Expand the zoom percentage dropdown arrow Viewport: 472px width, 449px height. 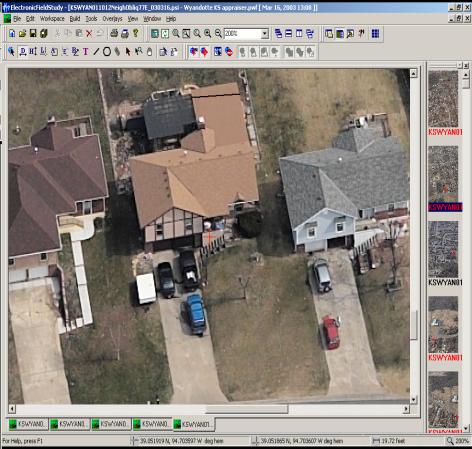coord(265,33)
